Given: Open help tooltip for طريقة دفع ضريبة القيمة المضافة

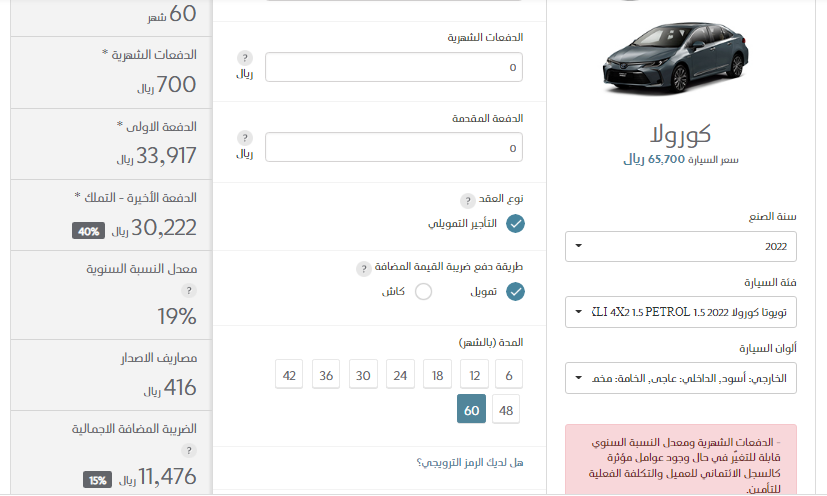Looking at the screenshot, I should point(363,269).
